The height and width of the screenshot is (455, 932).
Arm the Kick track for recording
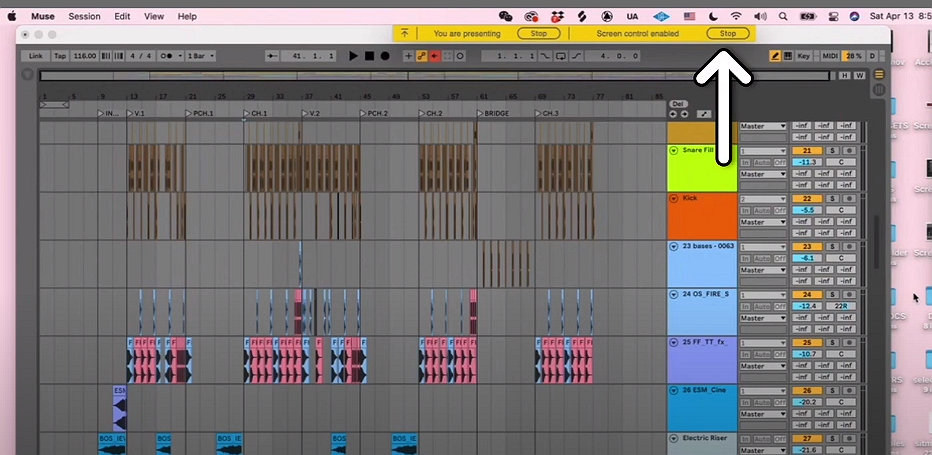point(849,199)
